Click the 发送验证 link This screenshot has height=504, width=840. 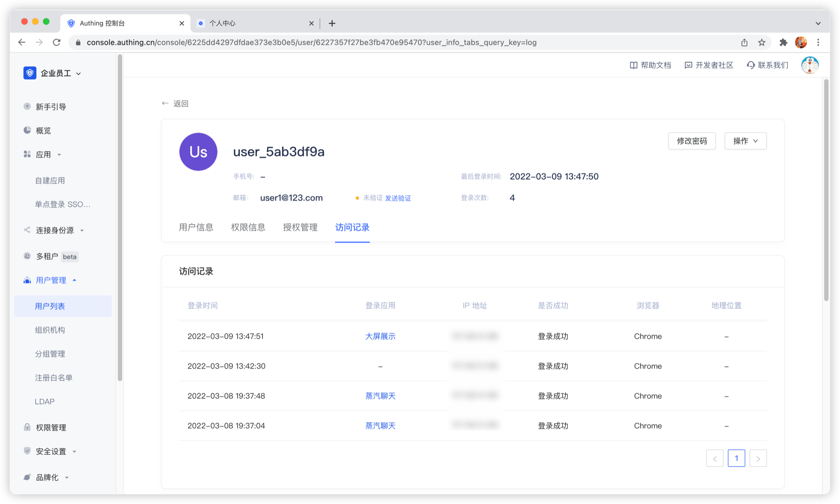coord(398,198)
